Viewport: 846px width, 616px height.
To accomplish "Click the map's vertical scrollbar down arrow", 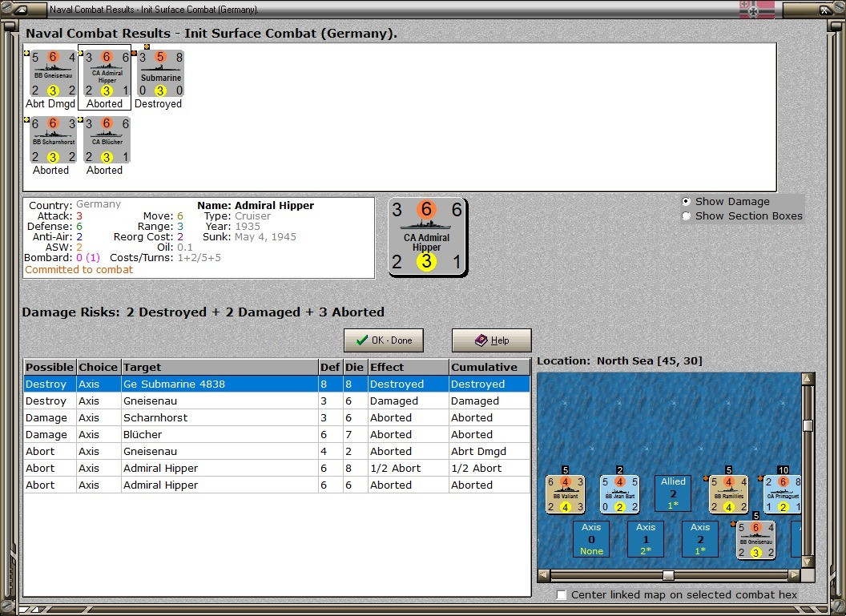I will point(808,562).
